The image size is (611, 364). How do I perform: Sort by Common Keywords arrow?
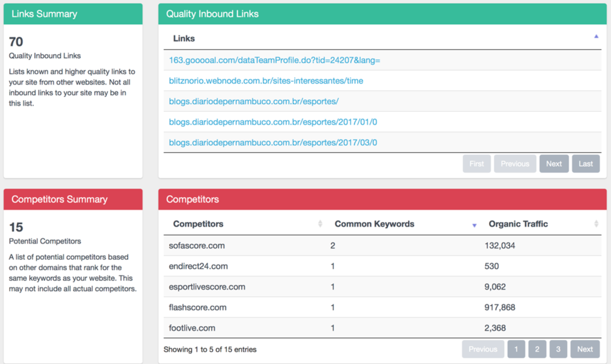[x=474, y=225]
